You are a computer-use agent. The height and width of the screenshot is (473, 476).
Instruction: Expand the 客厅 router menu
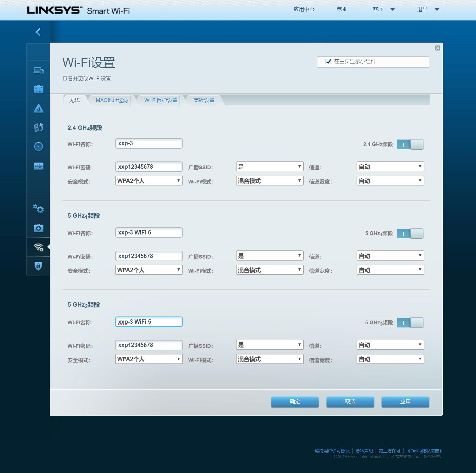pyautogui.click(x=384, y=9)
